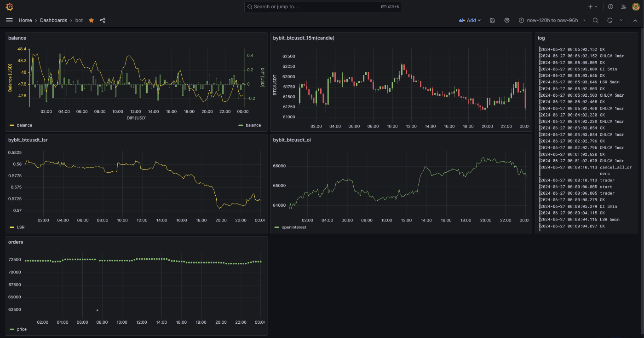Image resolution: width=644 pixels, height=338 pixels.
Task: Open the hamburger navigation menu
Action: [9, 20]
